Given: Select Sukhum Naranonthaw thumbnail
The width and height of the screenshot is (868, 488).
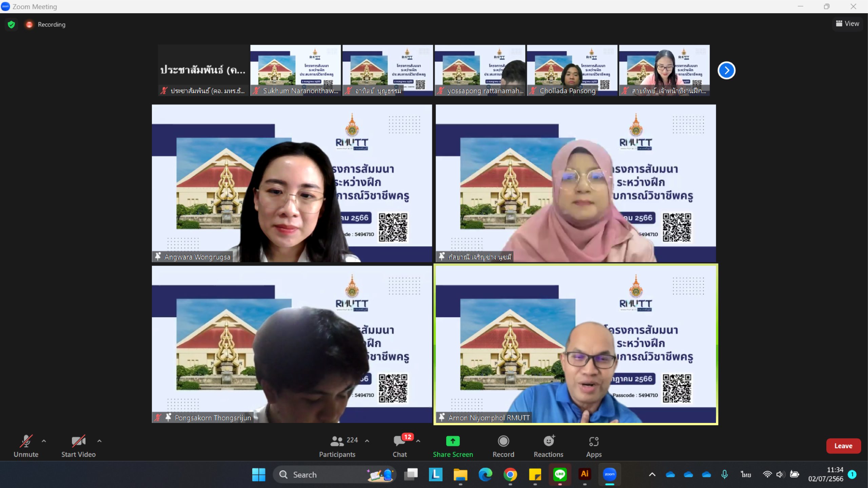Looking at the screenshot, I should click(295, 70).
